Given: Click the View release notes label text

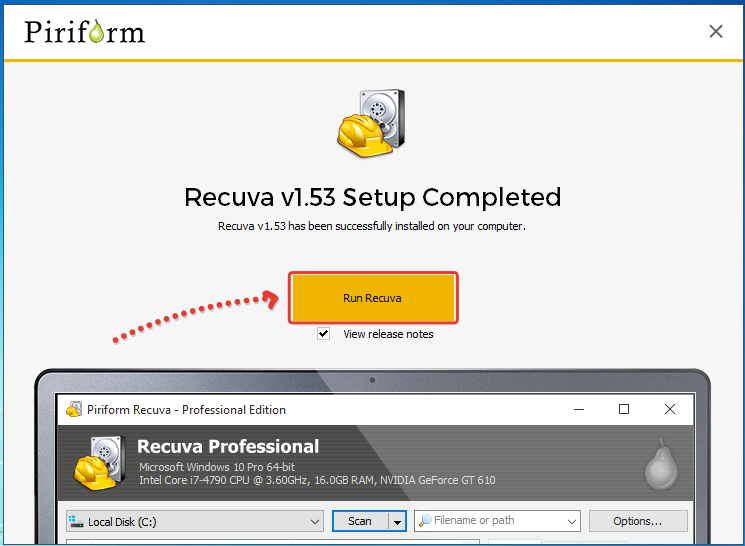Looking at the screenshot, I should pyautogui.click(x=388, y=334).
